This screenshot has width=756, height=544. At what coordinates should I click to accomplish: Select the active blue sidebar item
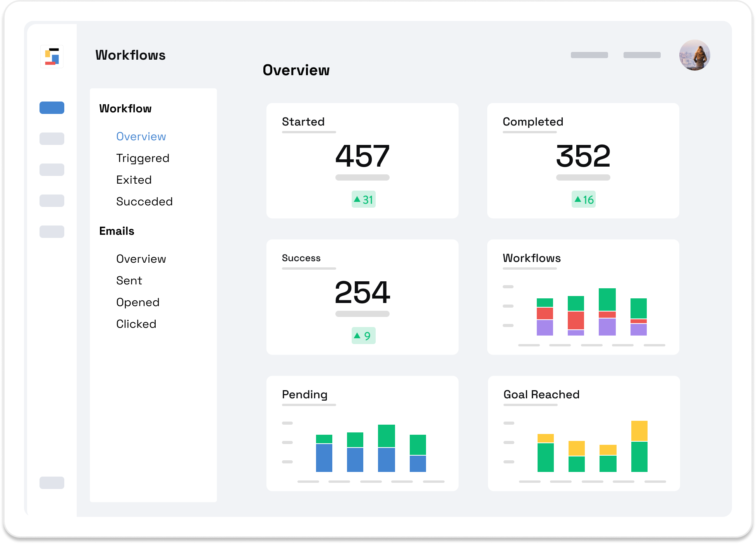(52, 108)
